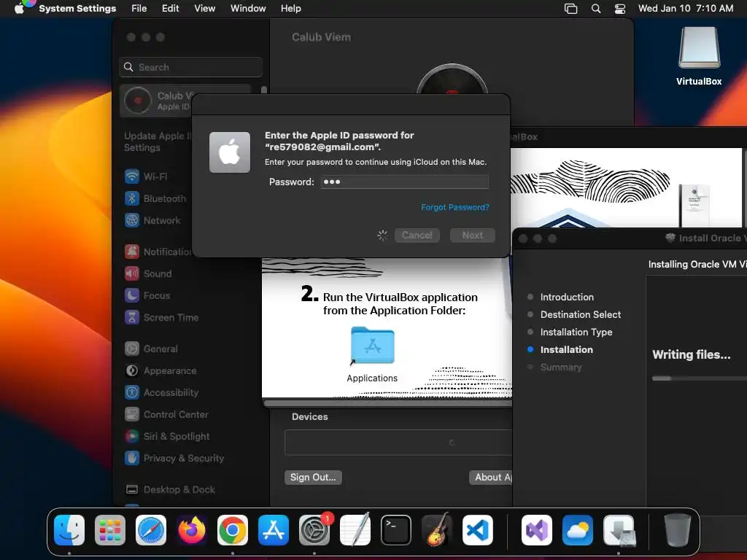
Task: Open the Window menu
Action: (x=248, y=9)
